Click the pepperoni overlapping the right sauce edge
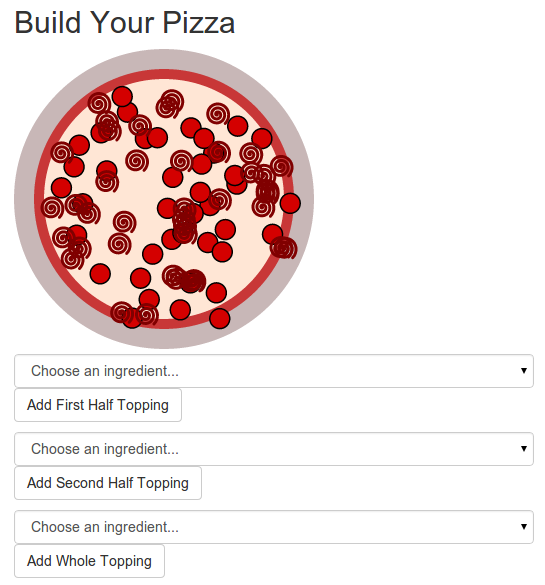The image size is (545, 585). [290, 203]
